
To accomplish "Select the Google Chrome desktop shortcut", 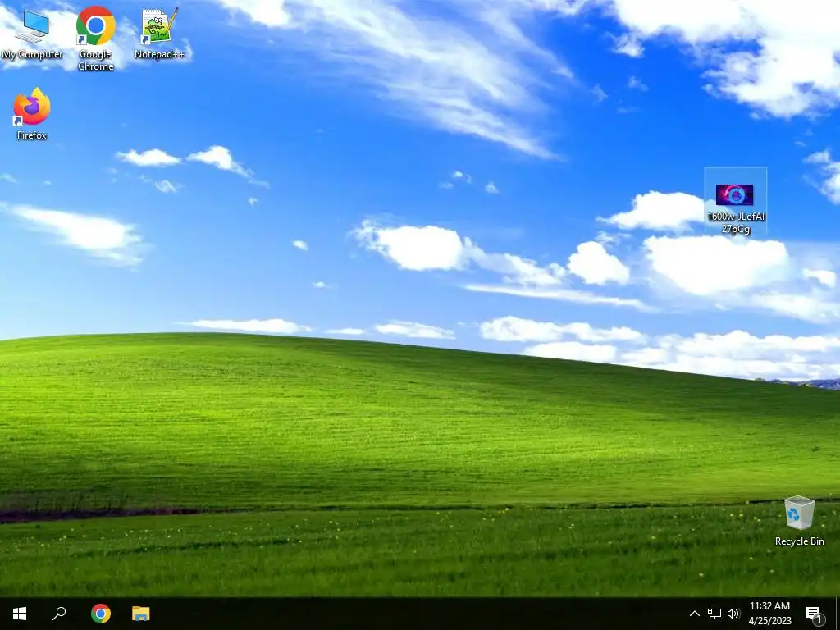I will pyautogui.click(x=95, y=39).
